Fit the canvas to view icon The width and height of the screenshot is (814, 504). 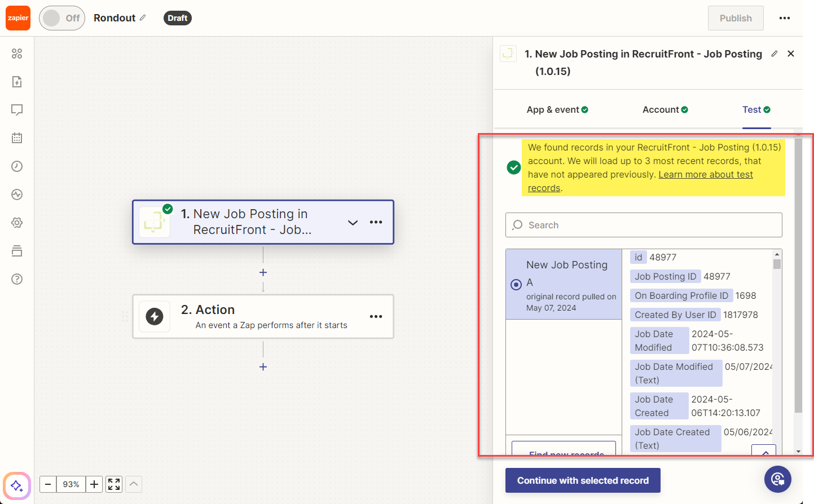[114, 484]
